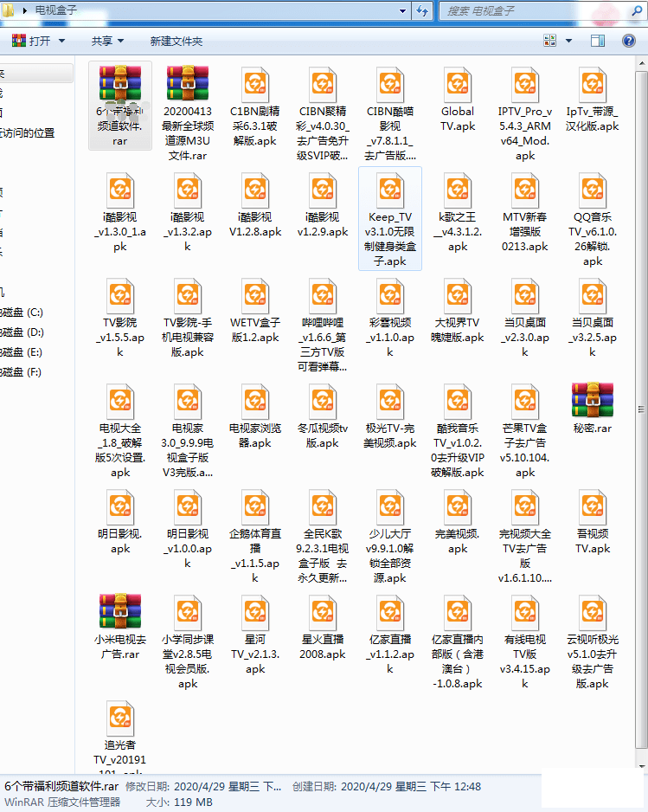The width and height of the screenshot is (648, 812).
Task: Open local disk (D:) in sidebar
Action: (x=22, y=332)
